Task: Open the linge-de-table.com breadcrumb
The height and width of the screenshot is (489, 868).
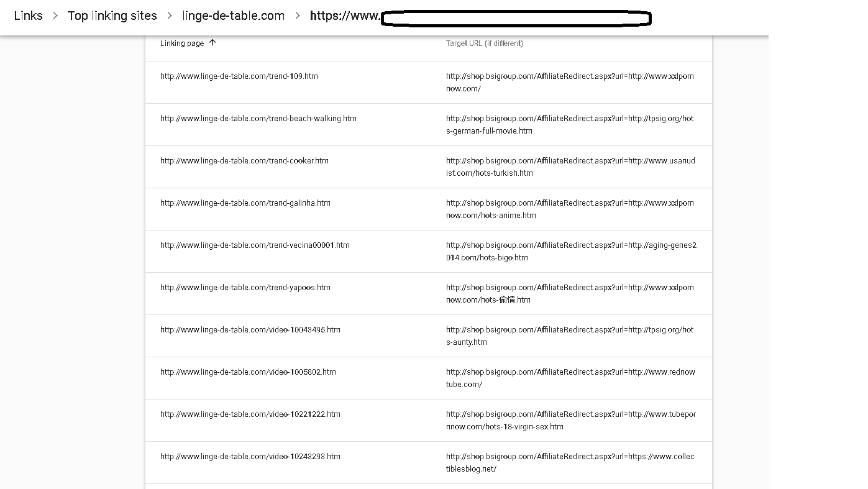Action: (x=234, y=16)
